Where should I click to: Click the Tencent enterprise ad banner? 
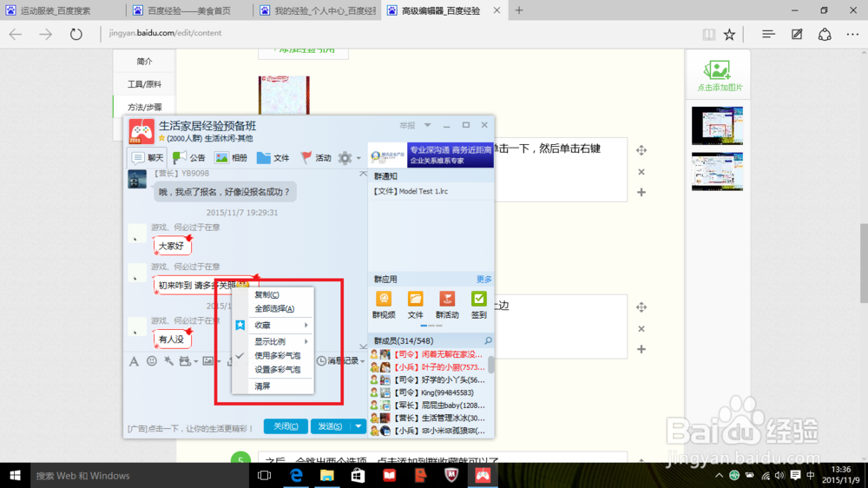[x=431, y=155]
